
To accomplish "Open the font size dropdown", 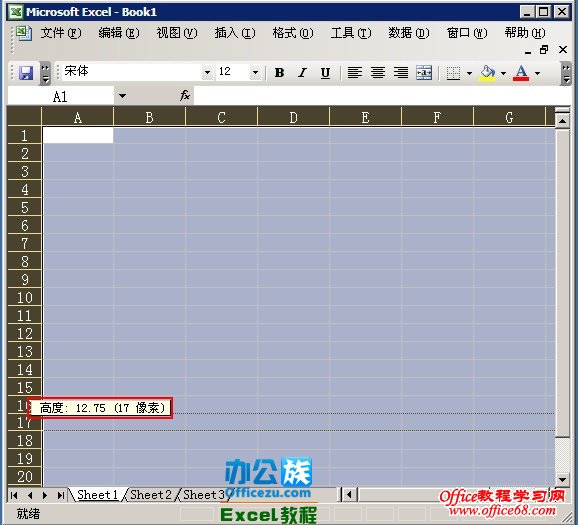I will [x=255, y=72].
